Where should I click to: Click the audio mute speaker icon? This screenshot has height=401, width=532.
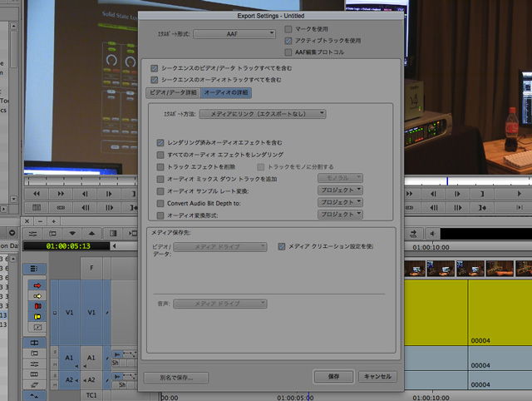coord(432,233)
